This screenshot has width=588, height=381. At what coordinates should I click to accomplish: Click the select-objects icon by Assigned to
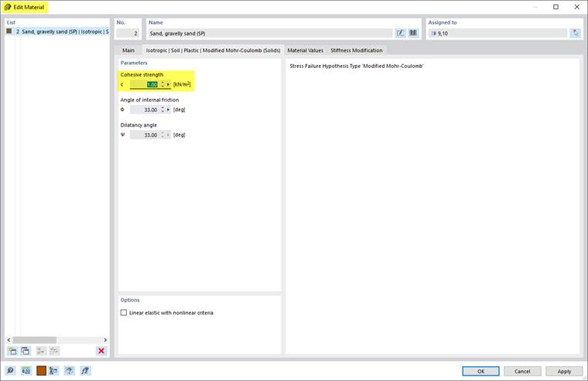pyautogui.click(x=576, y=33)
